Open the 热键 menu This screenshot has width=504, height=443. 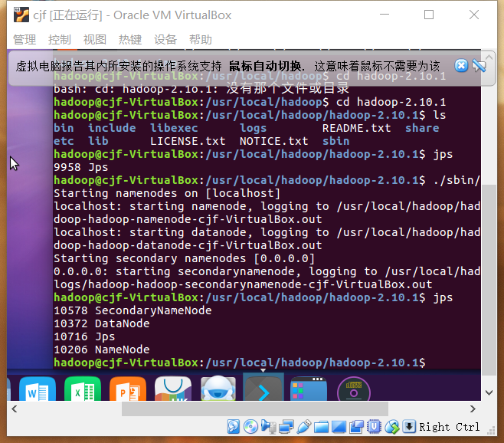point(130,40)
